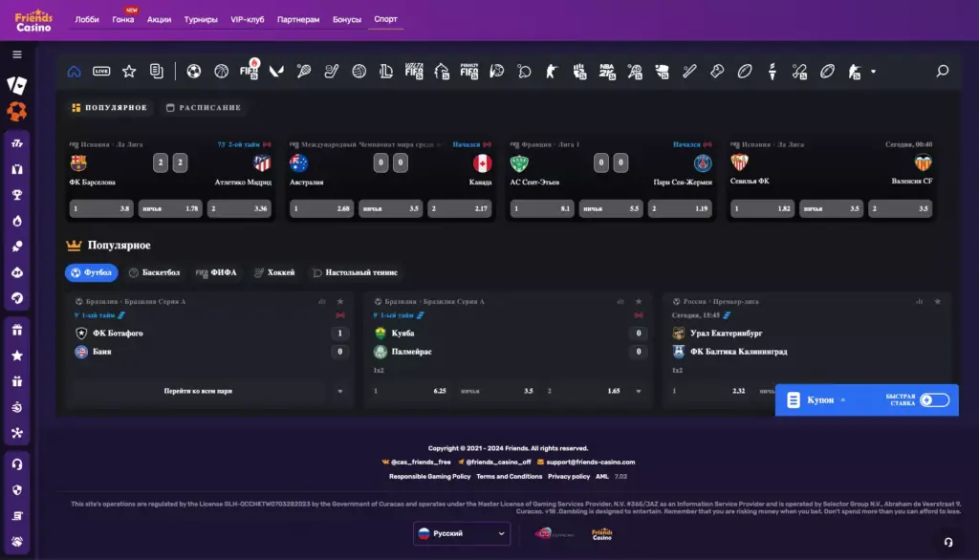Open favorites star in sports toolbar
The width and height of the screenshot is (979, 560).
(x=129, y=71)
